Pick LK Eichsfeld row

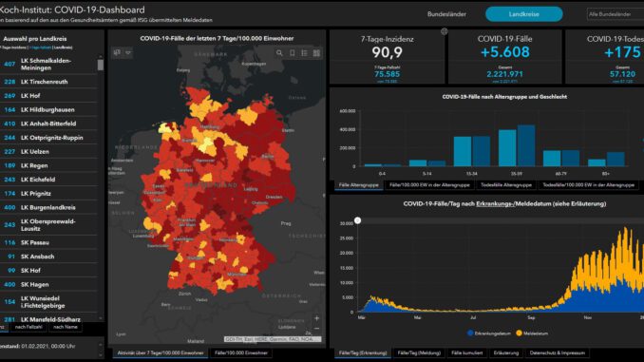(48, 180)
